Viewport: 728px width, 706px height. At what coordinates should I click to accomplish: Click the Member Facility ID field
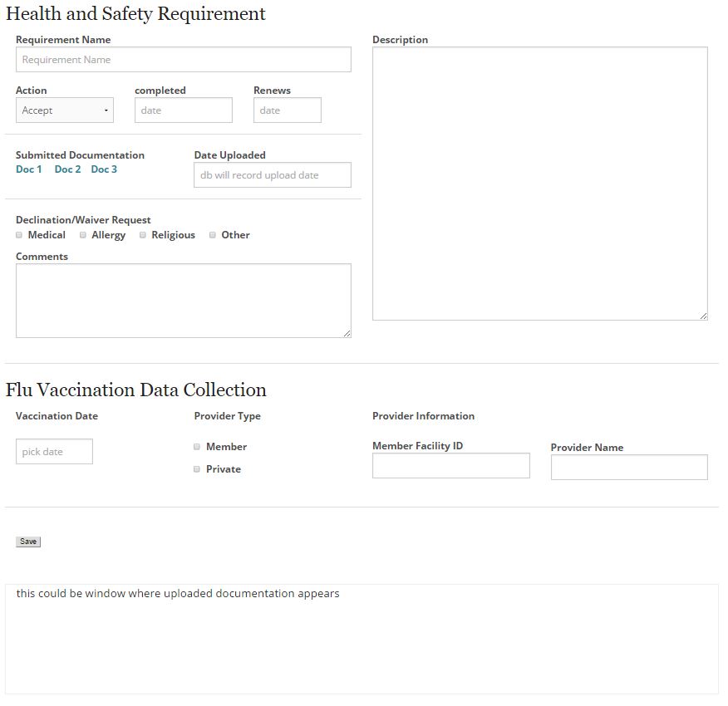point(450,466)
